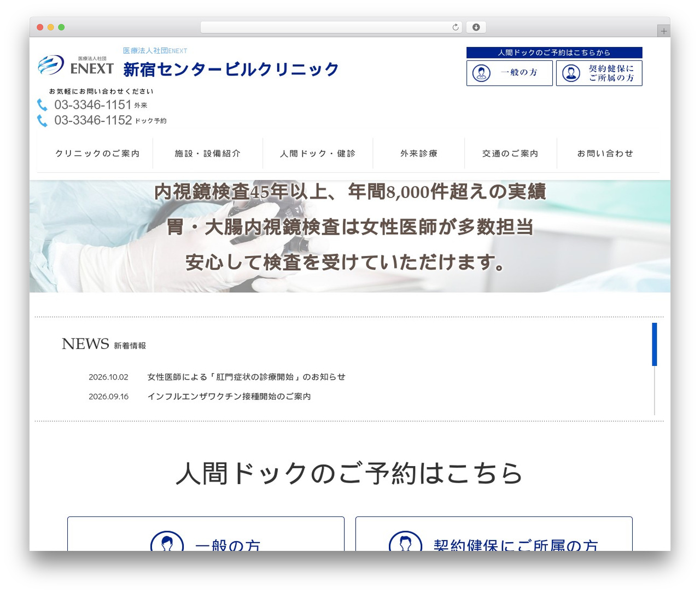Close the browser window with red button
The width and height of the screenshot is (700, 593).
pyautogui.click(x=40, y=27)
